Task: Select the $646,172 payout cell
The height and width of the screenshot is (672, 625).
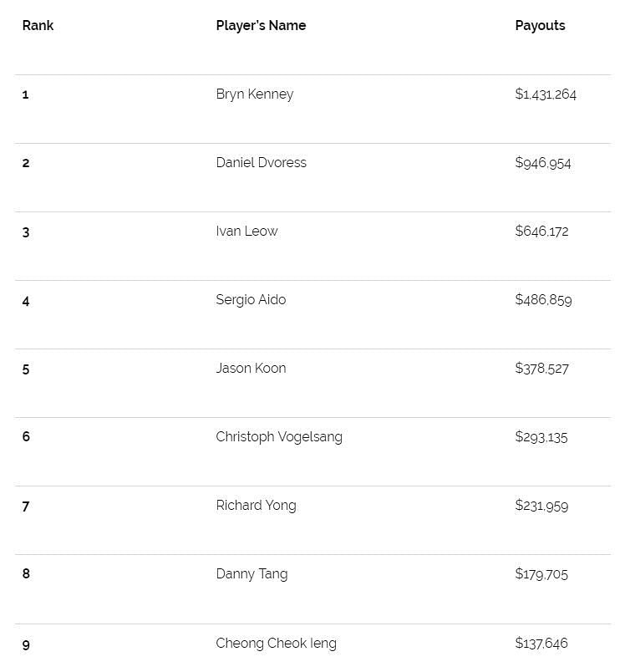Action: 541,232
